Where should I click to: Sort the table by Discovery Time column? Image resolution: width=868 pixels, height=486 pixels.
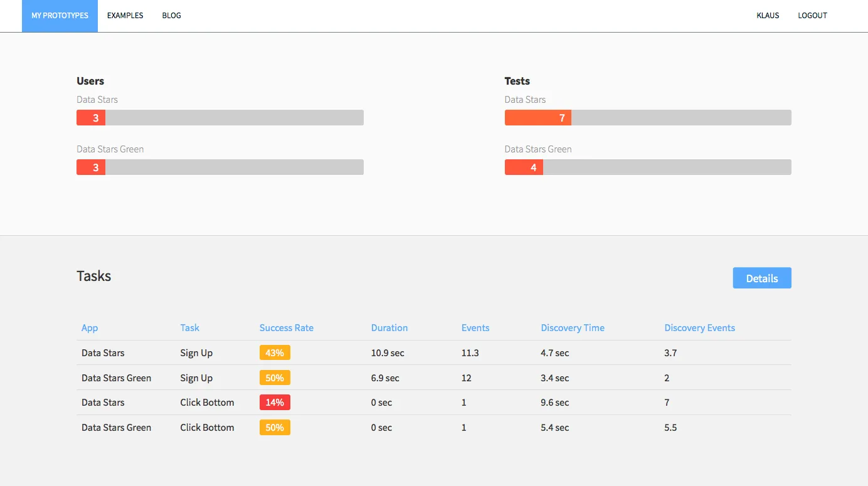(572, 327)
